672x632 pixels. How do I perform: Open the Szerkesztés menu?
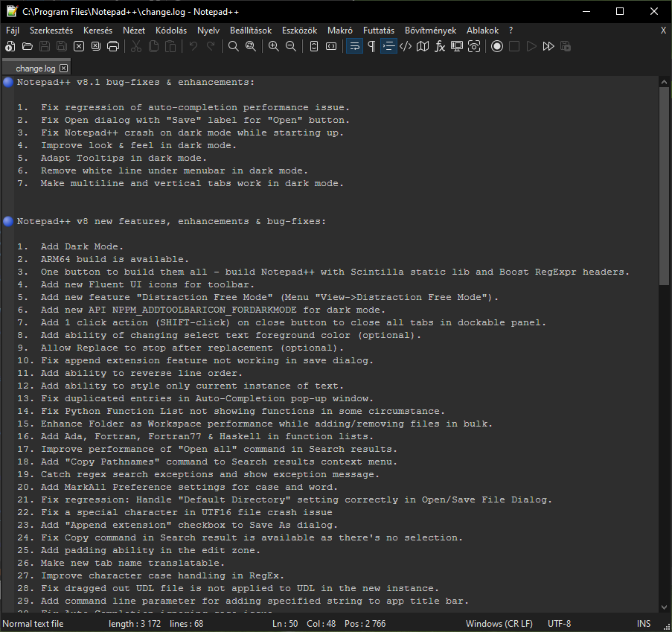click(51, 31)
